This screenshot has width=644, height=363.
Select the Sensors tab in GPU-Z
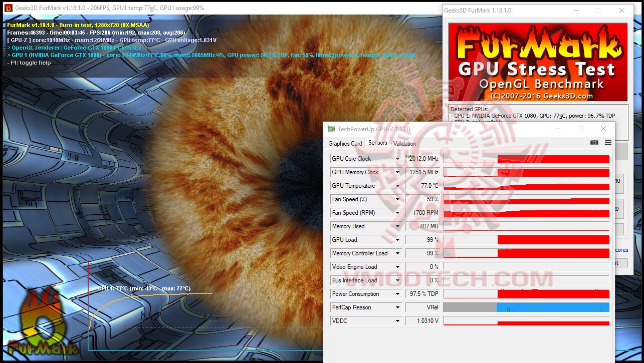378,143
